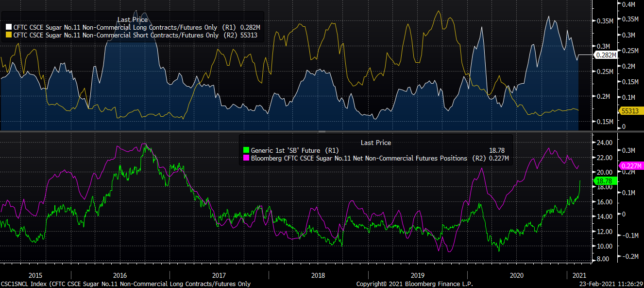Click the 2016 year label on time axis
The height and width of the screenshot is (288, 644).
119,275
